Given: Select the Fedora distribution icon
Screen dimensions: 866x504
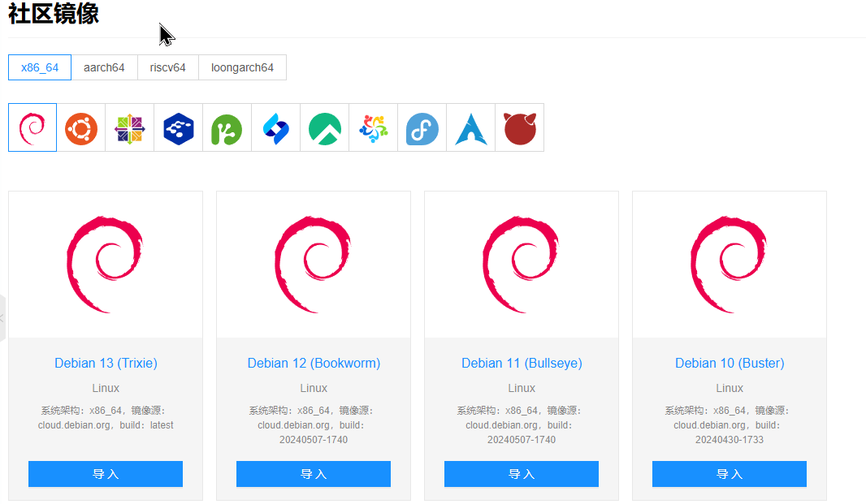Looking at the screenshot, I should [x=422, y=127].
